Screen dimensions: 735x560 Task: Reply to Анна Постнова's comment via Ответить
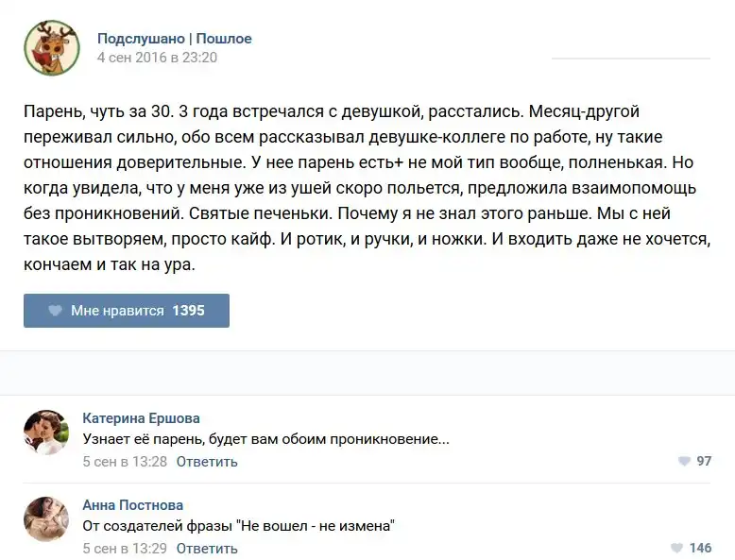point(207,548)
